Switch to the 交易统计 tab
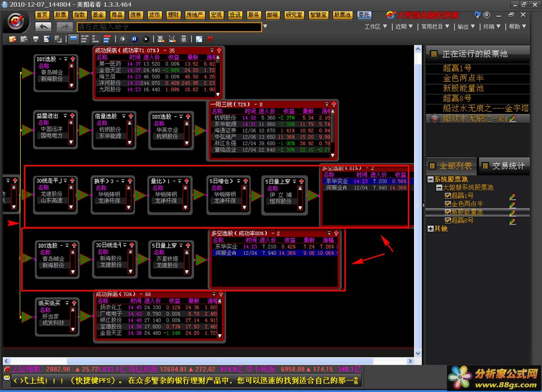542x392 pixels. 504,166
